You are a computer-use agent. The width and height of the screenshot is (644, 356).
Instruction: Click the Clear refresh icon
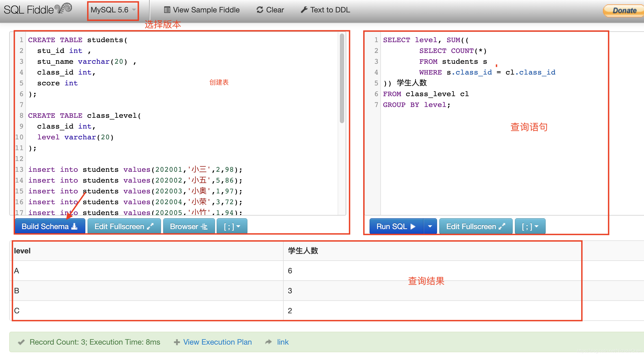point(260,10)
